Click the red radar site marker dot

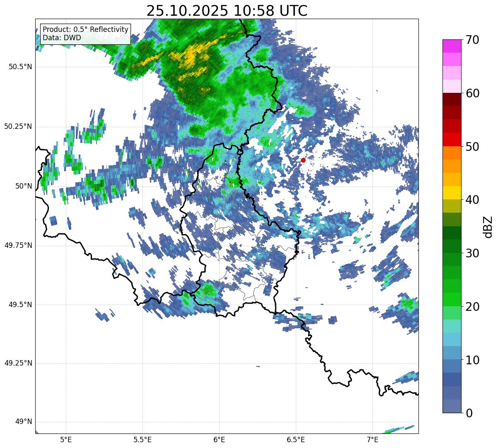point(303,160)
